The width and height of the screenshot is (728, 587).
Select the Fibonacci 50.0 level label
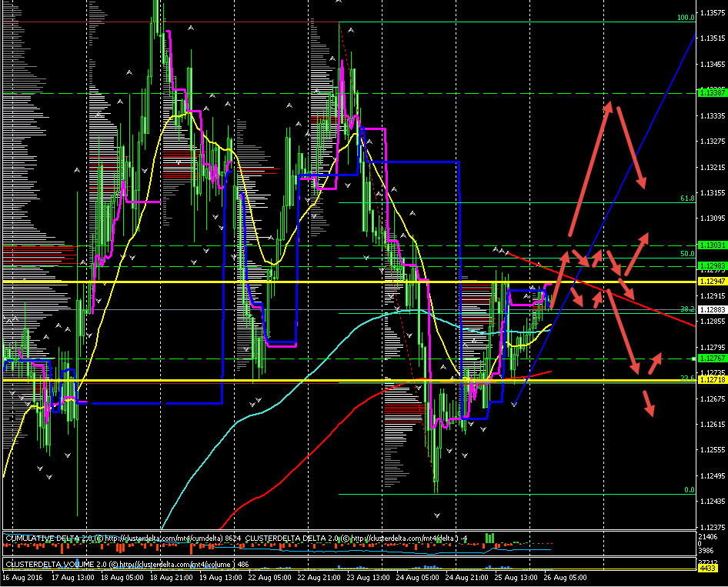(688, 254)
